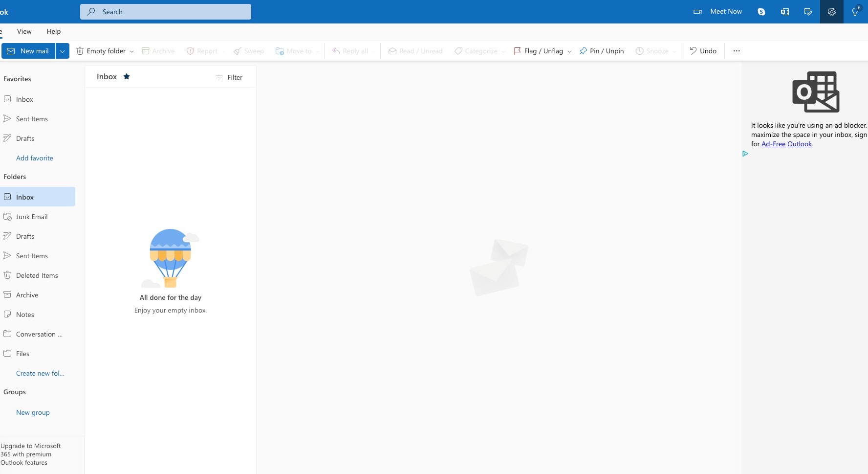
Task: Open the More options ellipsis in toolbar
Action: [737, 51]
